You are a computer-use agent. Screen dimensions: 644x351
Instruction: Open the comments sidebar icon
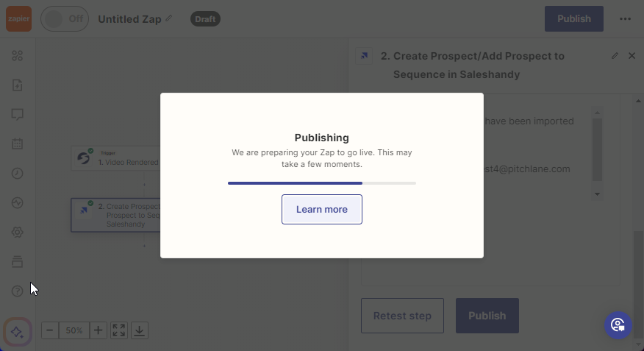tap(17, 115)
